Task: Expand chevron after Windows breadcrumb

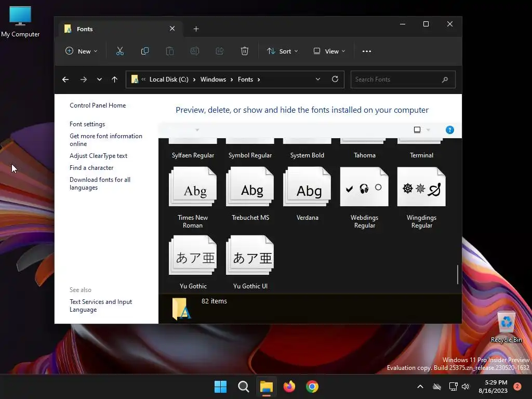Action: click(232, 79)
